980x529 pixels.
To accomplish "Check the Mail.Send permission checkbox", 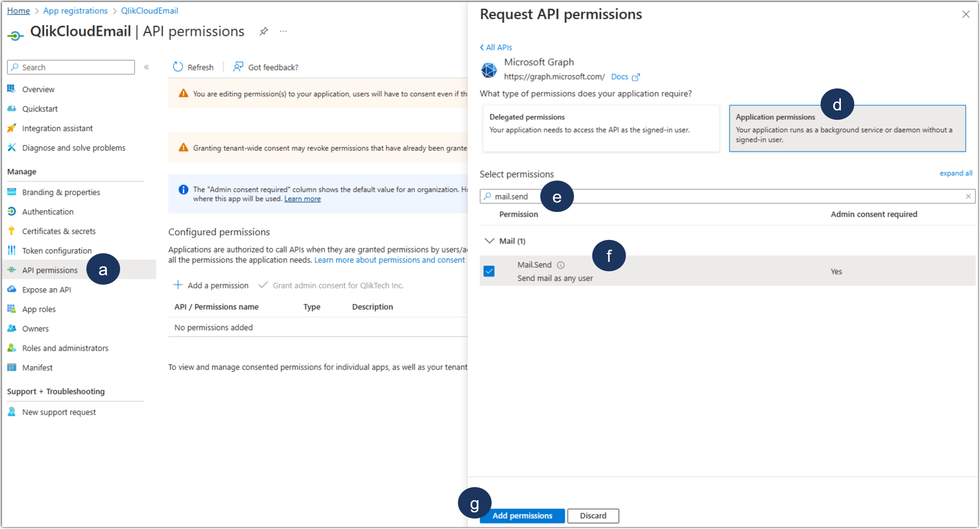I will point(489,271).
